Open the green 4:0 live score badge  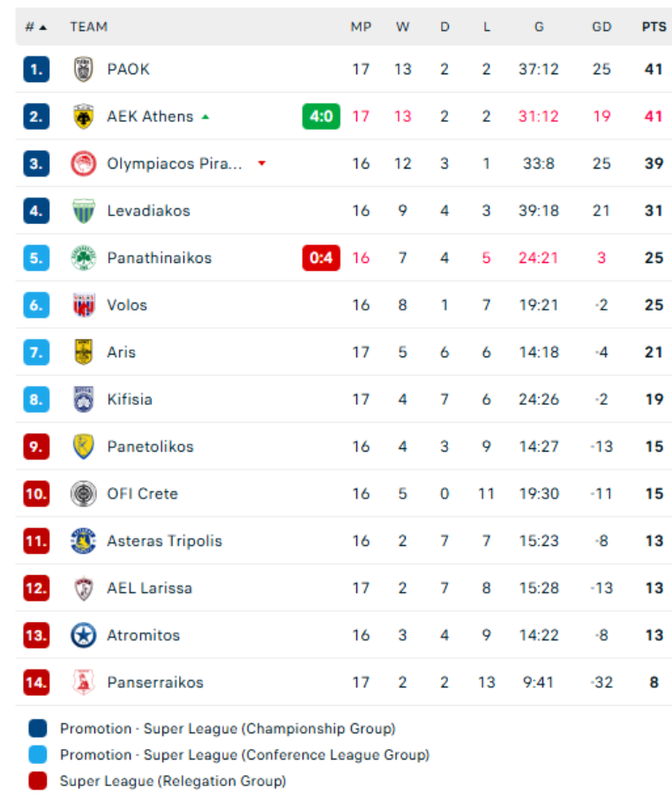pyautogui.click(x=321, y=116)
